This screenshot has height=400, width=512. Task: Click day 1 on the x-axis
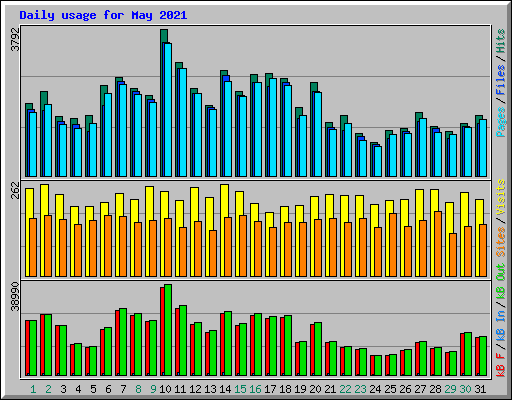point(33,389)
